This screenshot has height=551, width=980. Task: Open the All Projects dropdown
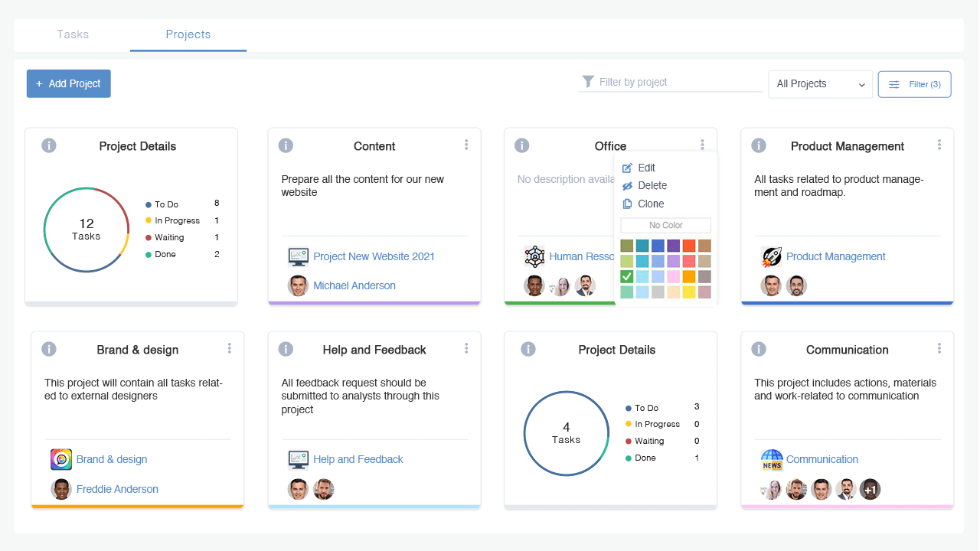820,84
